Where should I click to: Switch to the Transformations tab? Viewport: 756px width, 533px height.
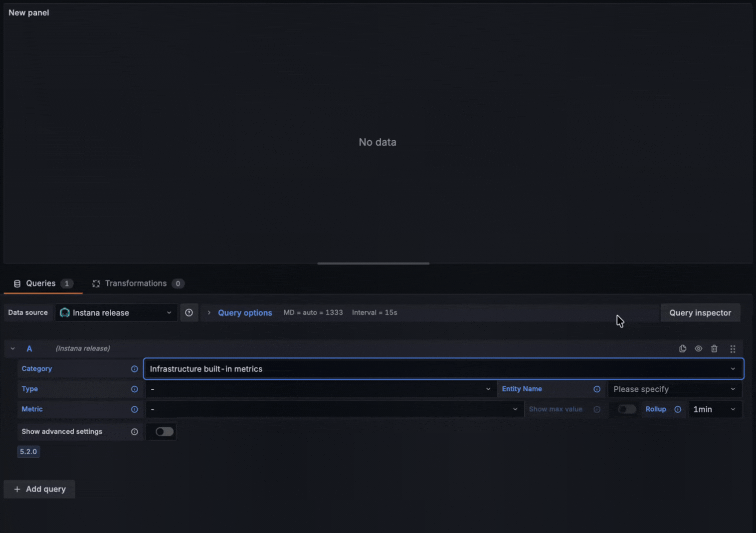138,283
